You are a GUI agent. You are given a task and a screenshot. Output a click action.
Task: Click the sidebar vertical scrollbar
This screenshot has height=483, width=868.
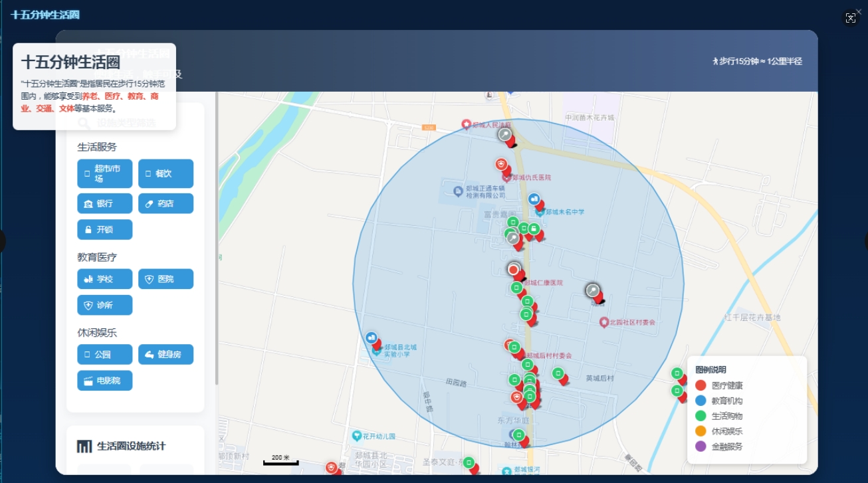(217, 239)
